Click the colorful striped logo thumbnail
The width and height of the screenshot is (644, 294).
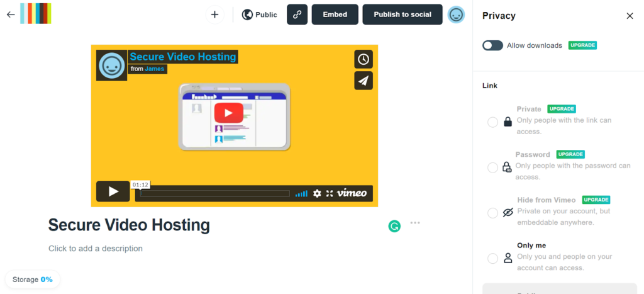(x=36, y=14)
